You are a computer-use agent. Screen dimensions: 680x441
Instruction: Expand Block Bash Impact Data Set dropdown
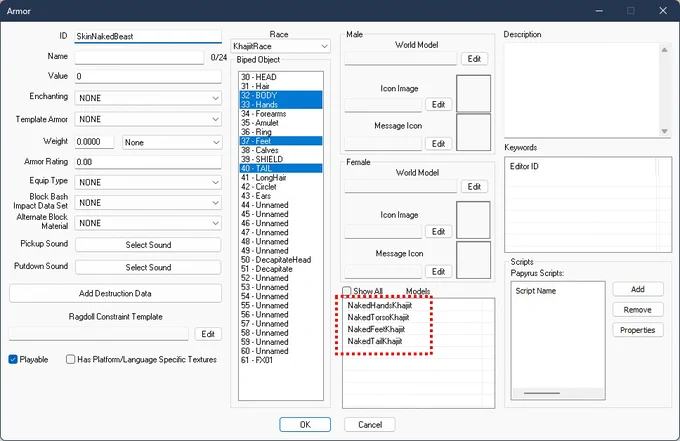coord(148,203)
